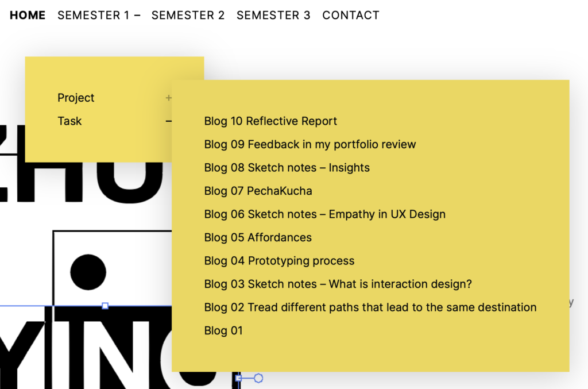Expand the Project submenu plus icon
The image size is (588, 389).
pyautogui.click(x=168, y=98)
